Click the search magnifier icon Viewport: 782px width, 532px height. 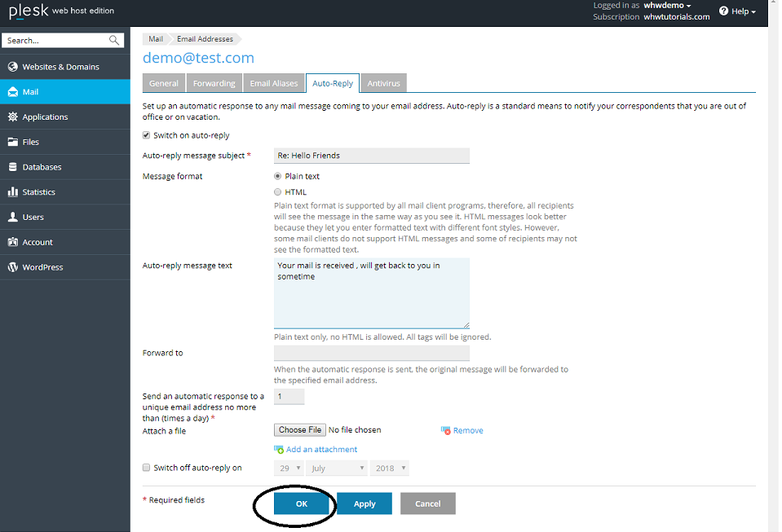coord(114,40)
